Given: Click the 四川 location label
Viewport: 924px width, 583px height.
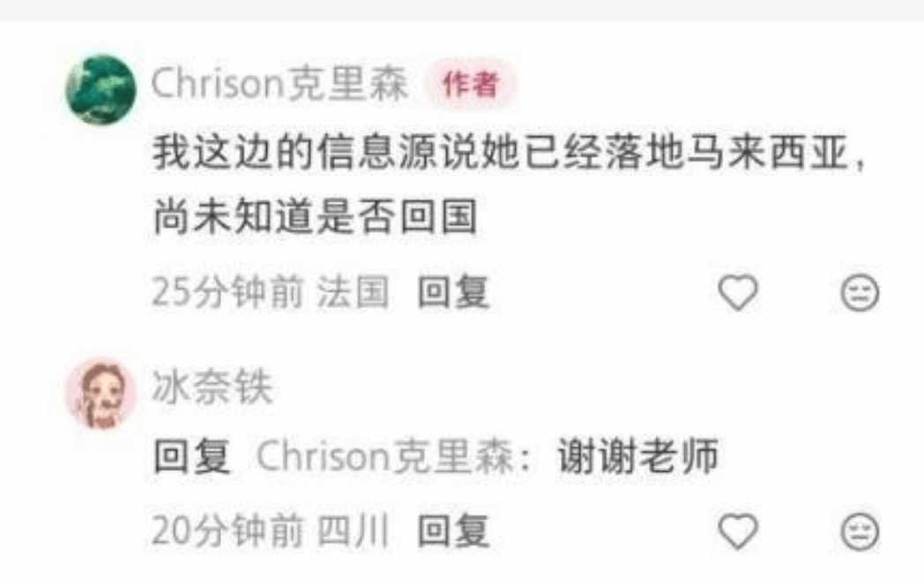Looking at the screenshot, I should pyautogui.click(x=354, y=531).
